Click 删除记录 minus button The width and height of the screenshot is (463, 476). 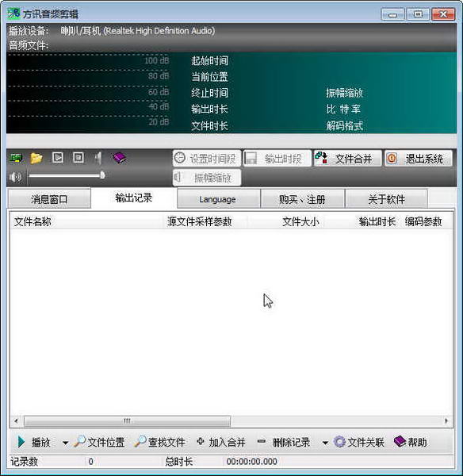[x=283, y=442]
